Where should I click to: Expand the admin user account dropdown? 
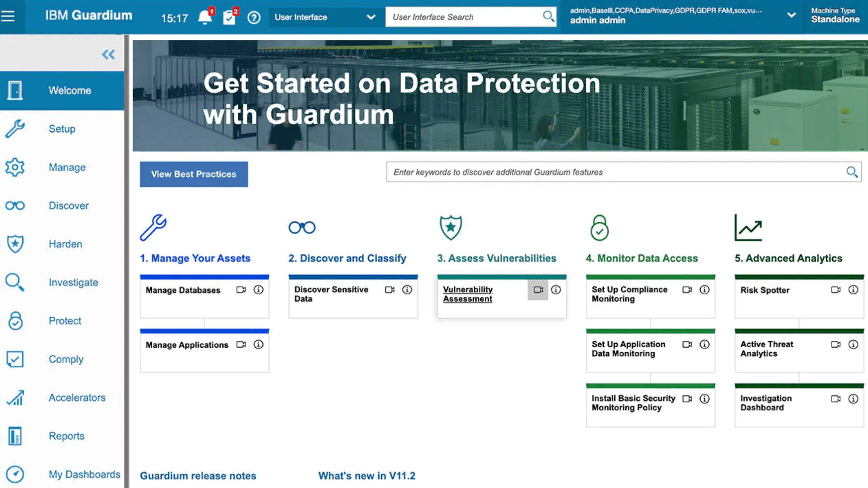coord(791,15)
